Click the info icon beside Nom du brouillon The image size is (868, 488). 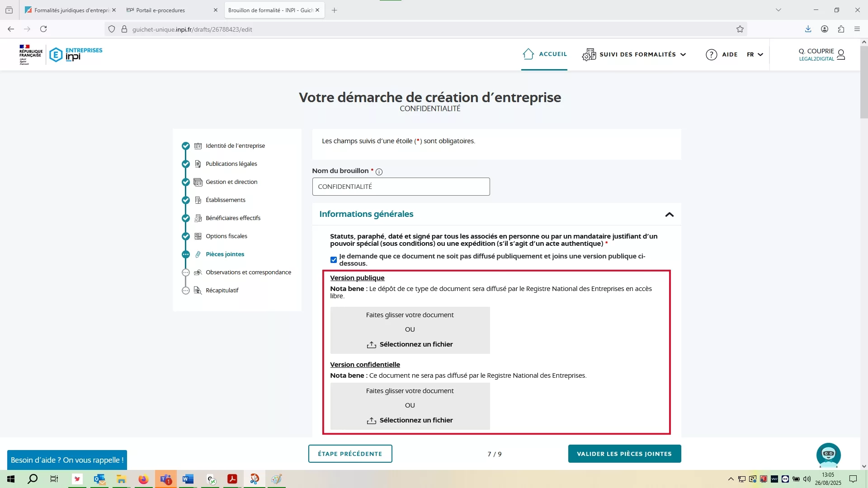point(379,172)
